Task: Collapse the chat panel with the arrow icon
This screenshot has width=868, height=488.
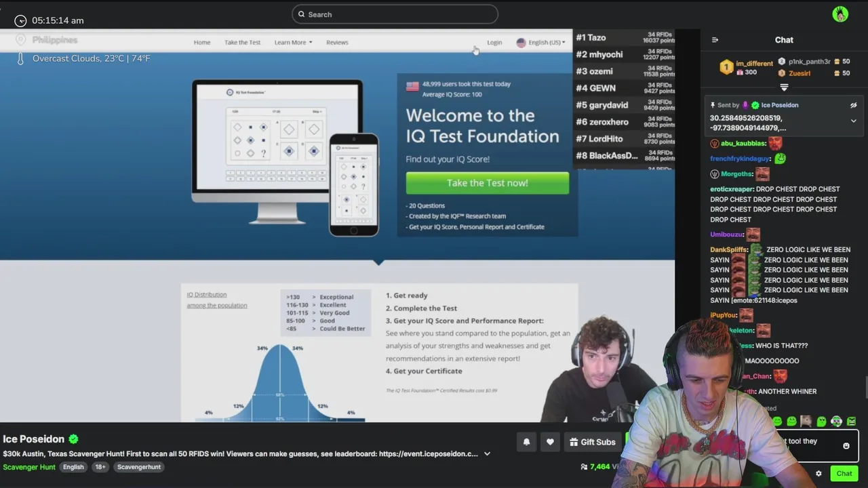Action: (x=715, y=40)
